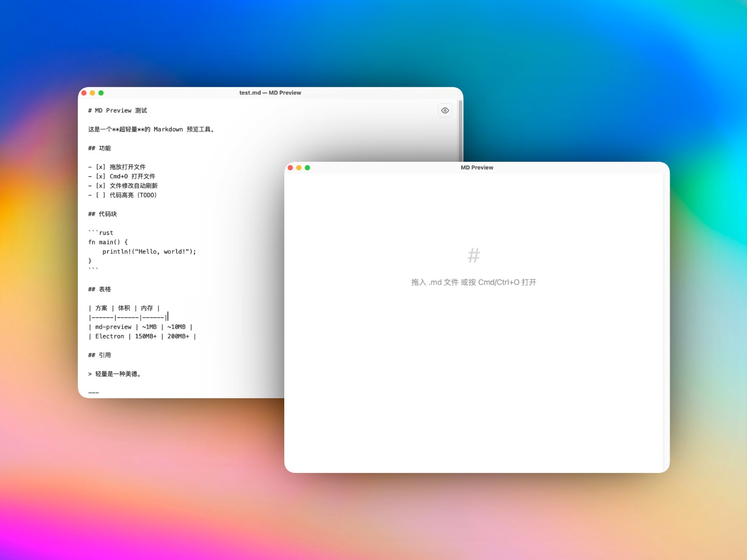Click the front window's "MD Preview" title
The width and height of the screenshot is (747, 560).
point(477,167)
